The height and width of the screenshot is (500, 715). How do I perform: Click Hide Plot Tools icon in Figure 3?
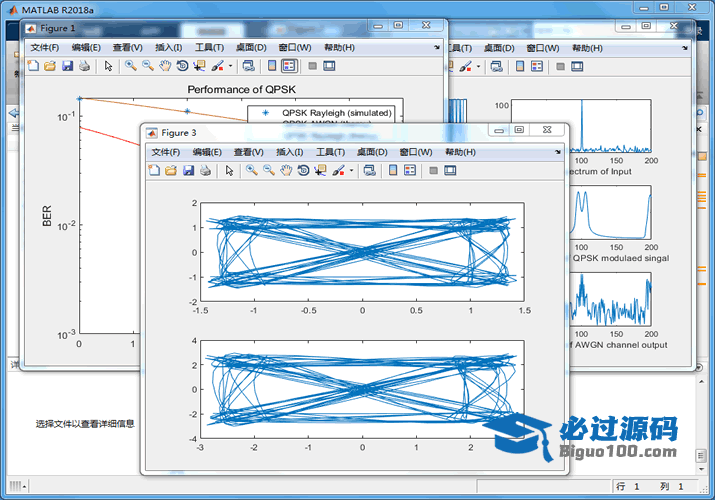click(x=433, y=170)
